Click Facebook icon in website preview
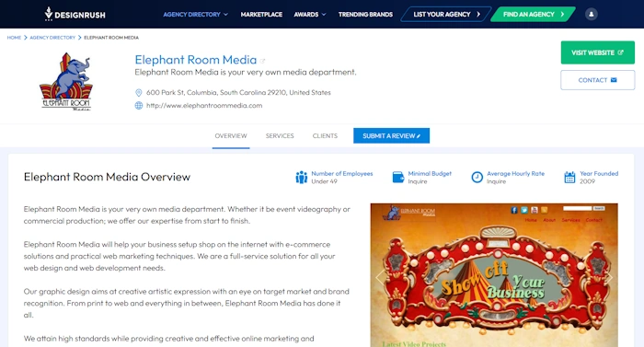644x347 pixels. (x=514, y=210)
